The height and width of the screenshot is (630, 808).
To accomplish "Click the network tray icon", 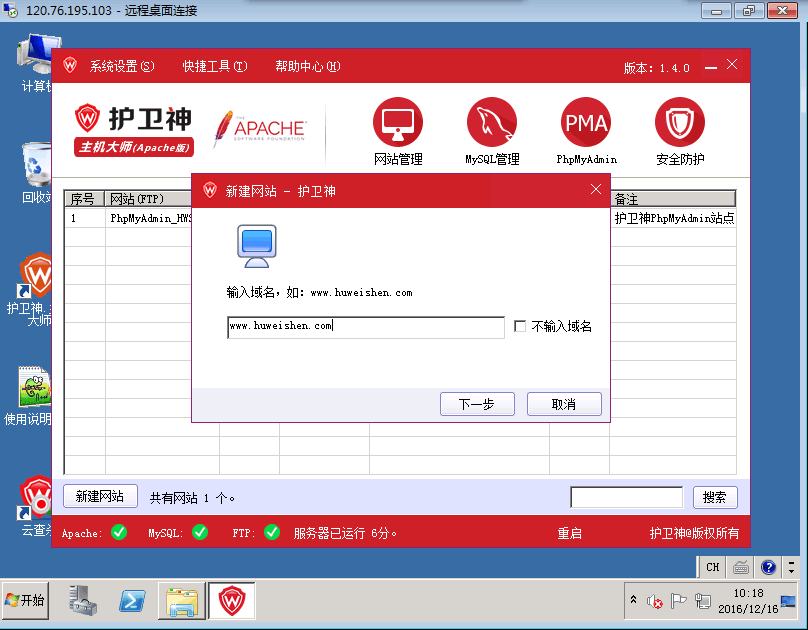I will 703,601.
